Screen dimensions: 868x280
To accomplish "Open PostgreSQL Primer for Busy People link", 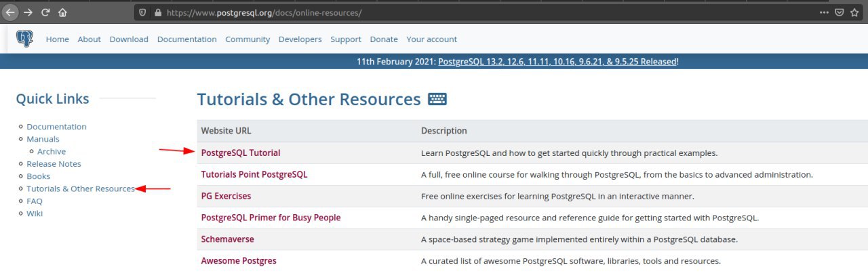I will click(x=271, y=218).
